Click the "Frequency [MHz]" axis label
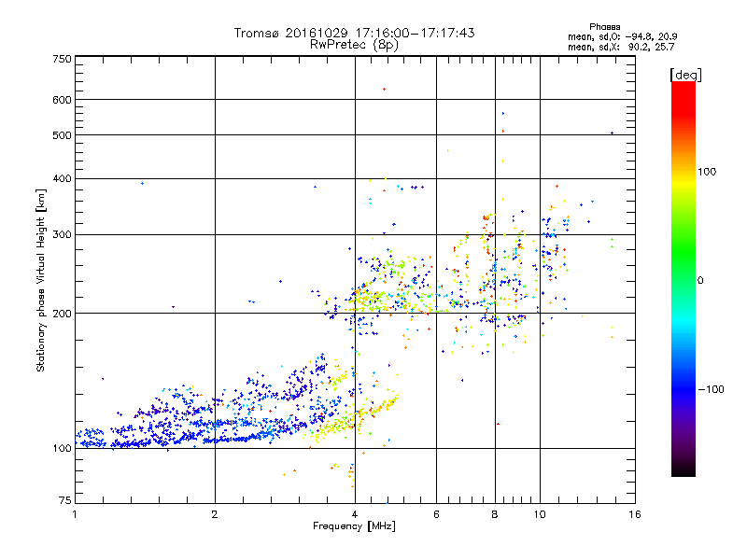 click(x=354, y=526)
